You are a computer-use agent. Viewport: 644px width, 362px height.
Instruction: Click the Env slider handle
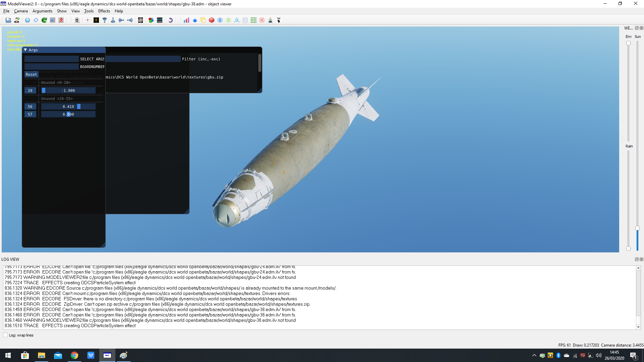[628, 43]
